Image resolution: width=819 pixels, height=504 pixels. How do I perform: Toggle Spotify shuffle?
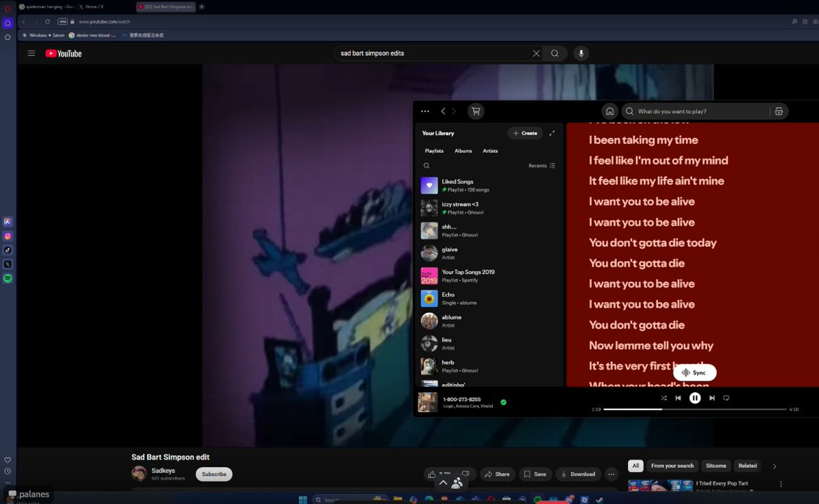click(663, 398)
